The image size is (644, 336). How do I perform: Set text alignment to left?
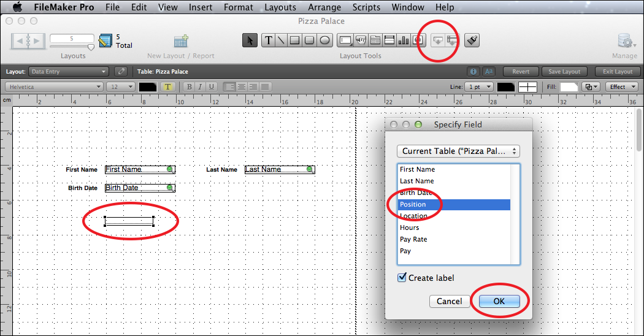[x=229, y=86]
